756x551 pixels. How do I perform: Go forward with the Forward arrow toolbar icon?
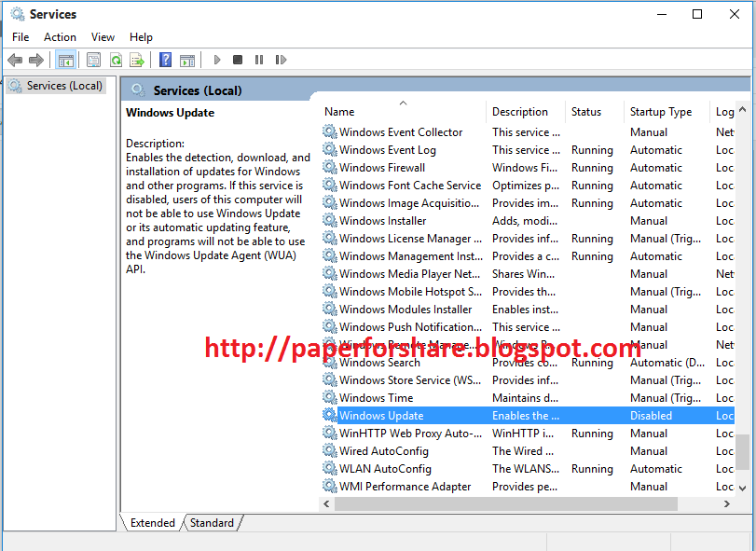click(36, 60)
